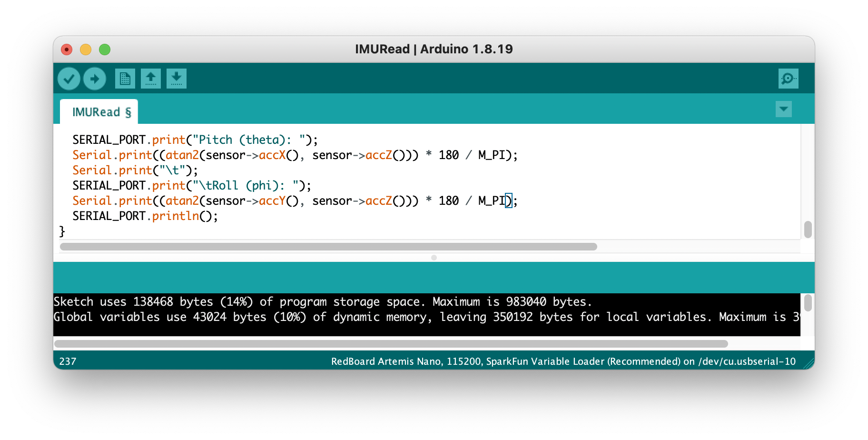The width and height of the screenshot is (868, 440).
Task: Maximize the window with the green button
Action: tap(105, 50)
